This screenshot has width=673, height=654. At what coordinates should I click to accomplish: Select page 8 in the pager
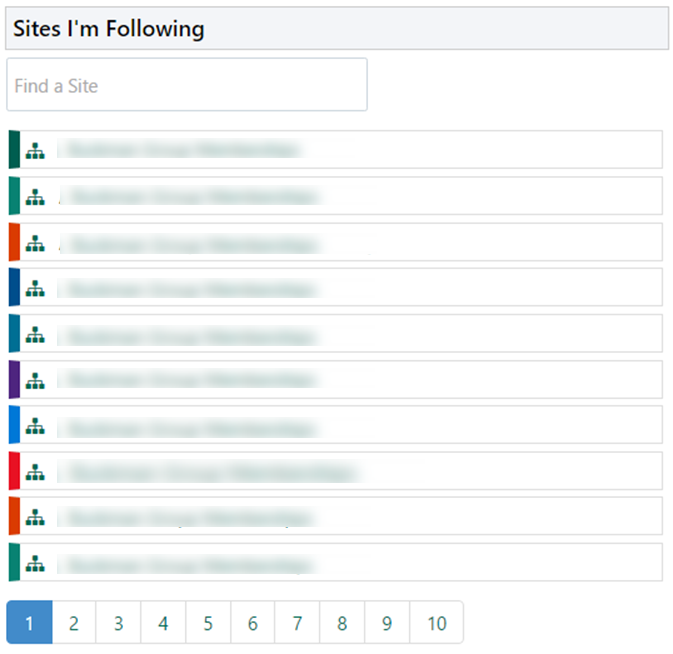pos(342,623)
